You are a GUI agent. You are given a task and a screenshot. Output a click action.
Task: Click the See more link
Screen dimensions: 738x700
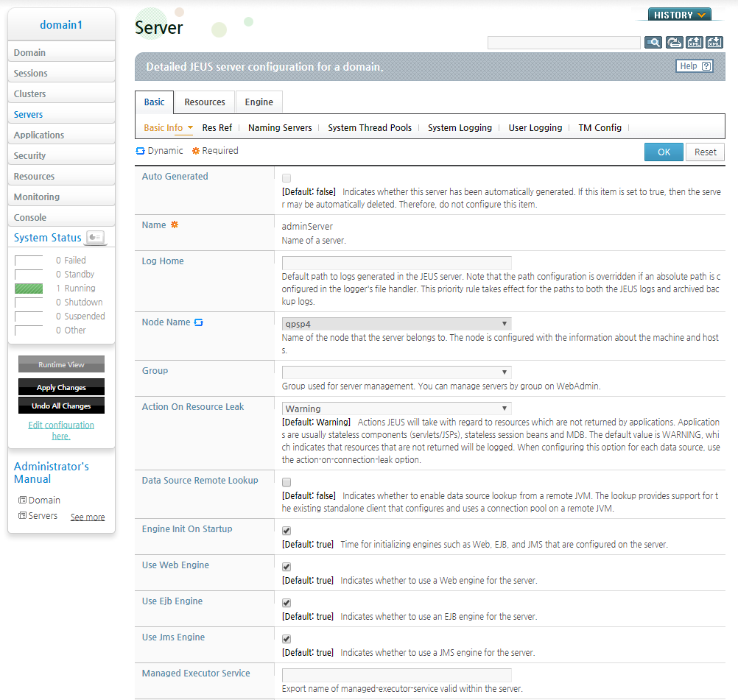click(88, 517)
